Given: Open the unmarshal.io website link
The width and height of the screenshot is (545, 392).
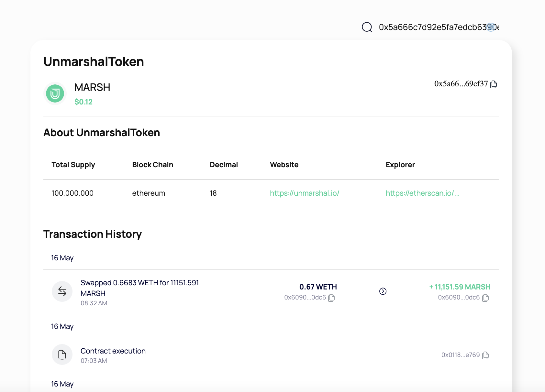Looking at the screenshot, I should click(x=305, y=193).
